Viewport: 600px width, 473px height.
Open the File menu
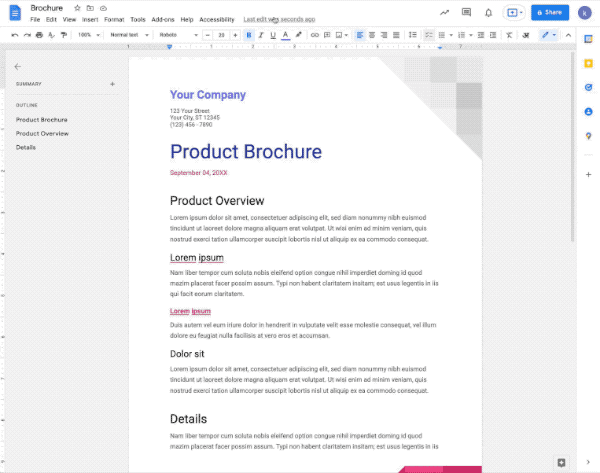point(35,20)
